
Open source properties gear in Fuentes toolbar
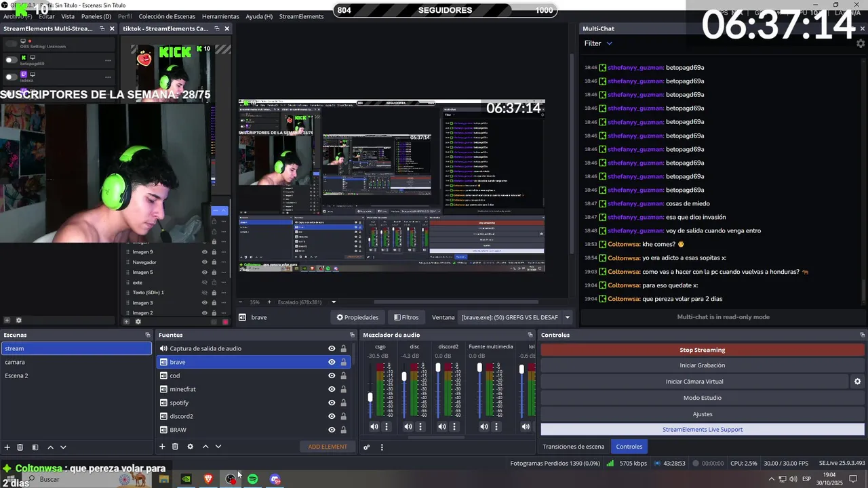190,447
